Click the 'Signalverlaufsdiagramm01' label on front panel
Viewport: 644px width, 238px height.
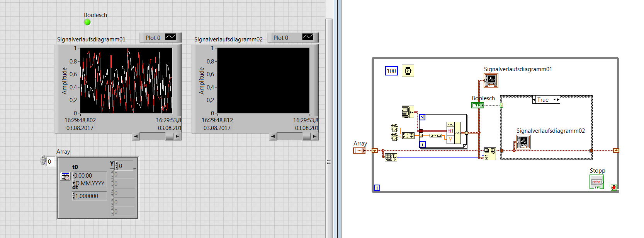coord(91,39)
